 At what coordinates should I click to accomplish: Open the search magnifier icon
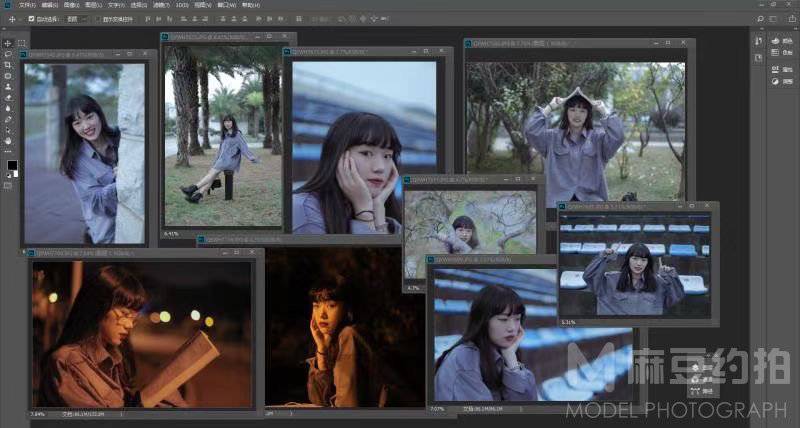point(760,19)
